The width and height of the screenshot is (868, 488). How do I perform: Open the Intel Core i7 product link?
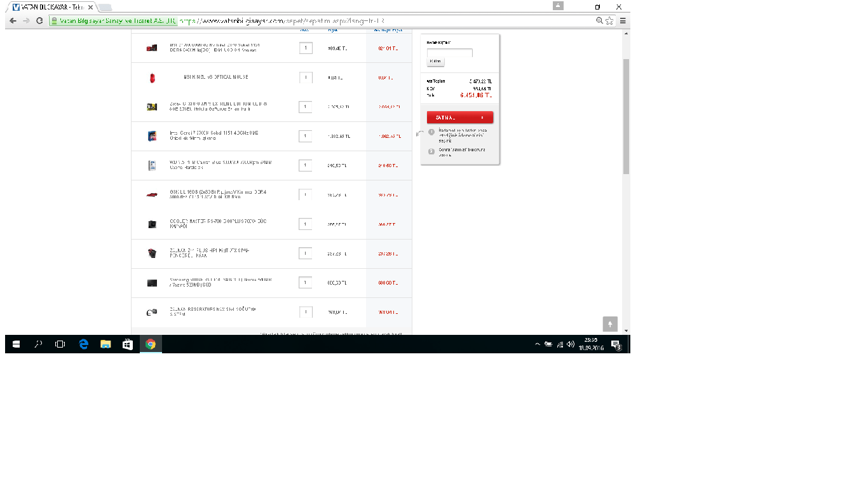214,136
